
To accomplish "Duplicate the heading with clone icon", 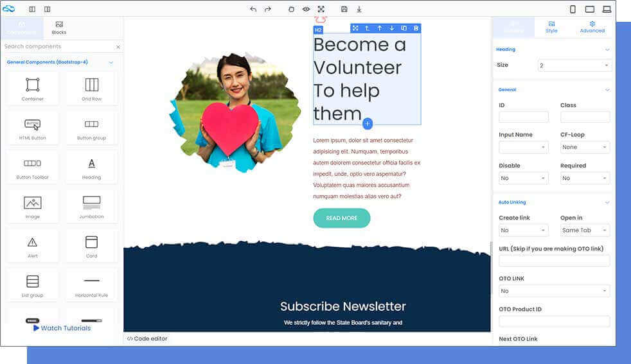I will [404, 28].
